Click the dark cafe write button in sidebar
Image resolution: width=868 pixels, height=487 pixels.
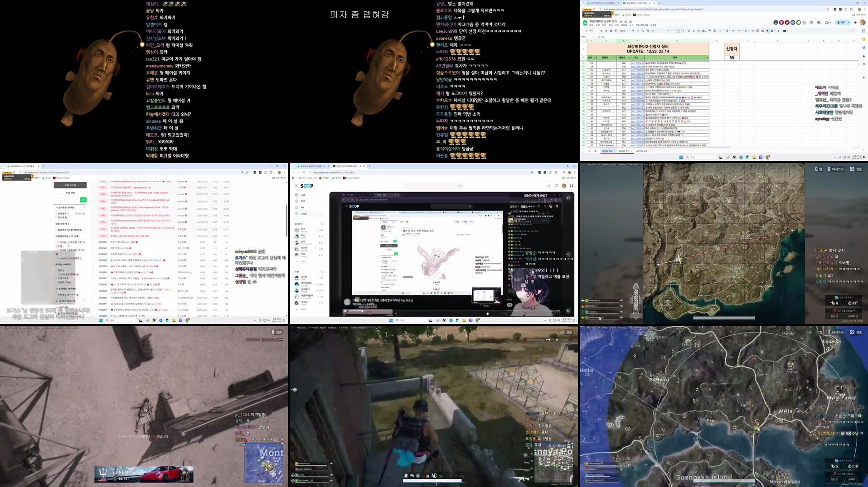pyautogui.click(x=70, y=185)
